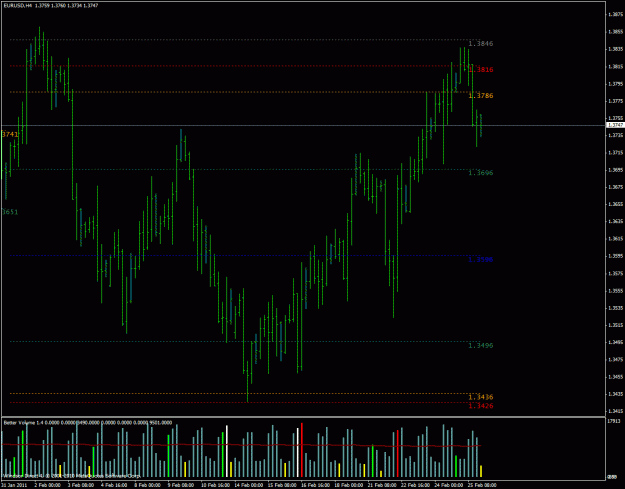The width and height of the screenshot is (625, 489).
Task: Click the 10 Feb 16:00 time label
Action: [214, 485]
